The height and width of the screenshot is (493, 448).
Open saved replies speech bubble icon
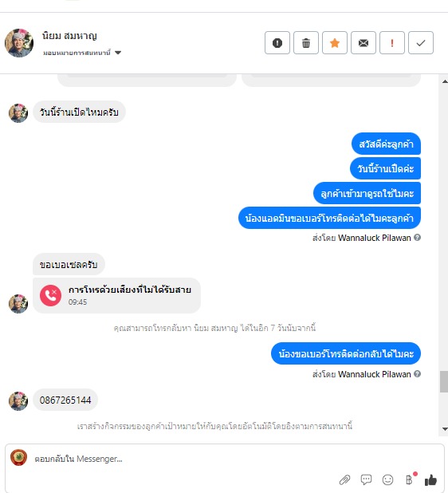click(366, 479)
